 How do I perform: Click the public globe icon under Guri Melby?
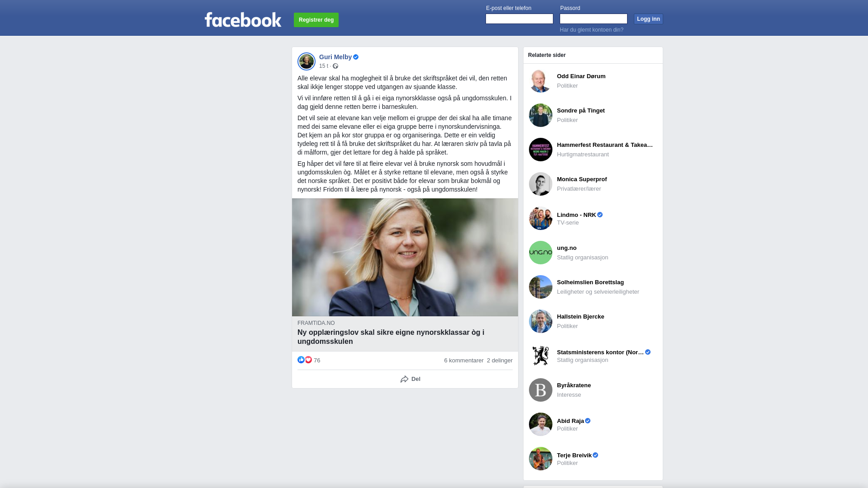point(335,66)
